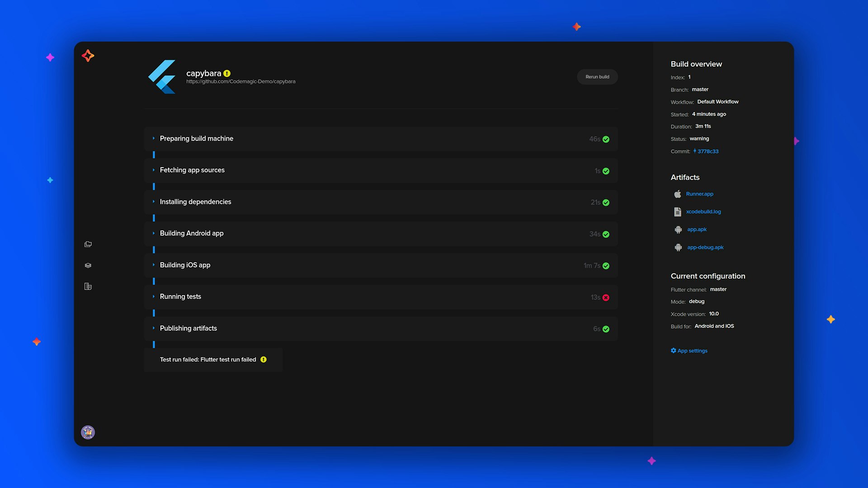Click the log file icon beside xcodebuild.log
868x488 pixels.
pyautogui.click(x=677, y=211)
